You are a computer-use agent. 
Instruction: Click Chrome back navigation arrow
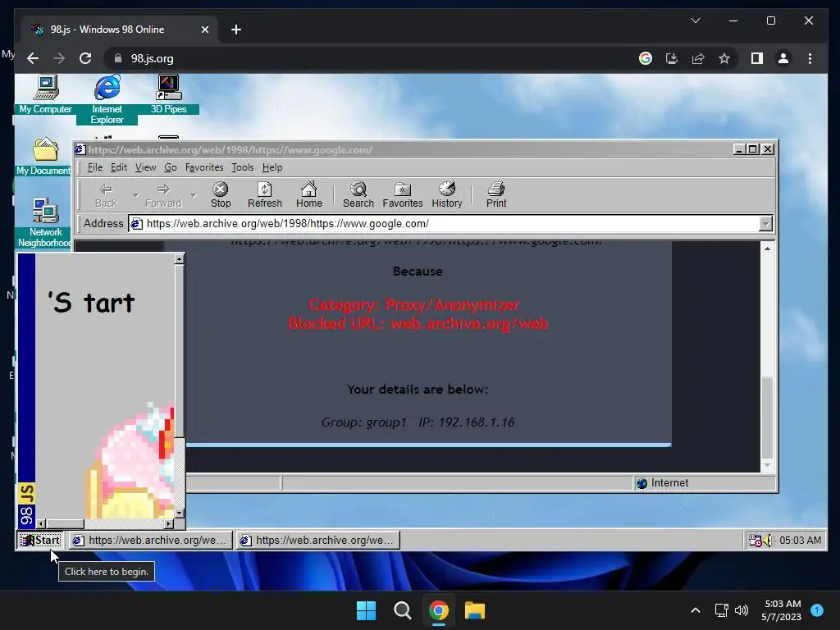pyautogui.click(x=33, y=58)
